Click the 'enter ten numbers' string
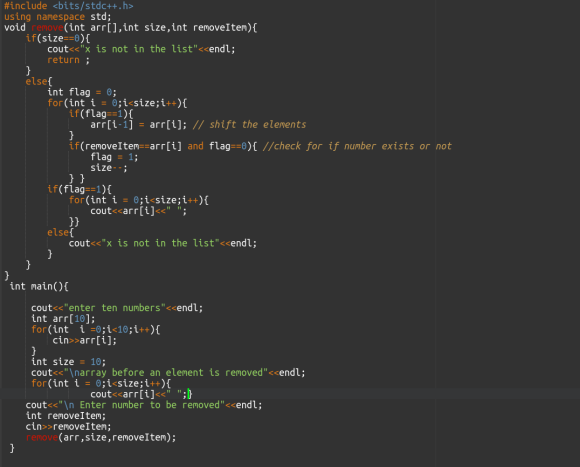The width and height of the screenshot is (580, 467). [112, 308]
